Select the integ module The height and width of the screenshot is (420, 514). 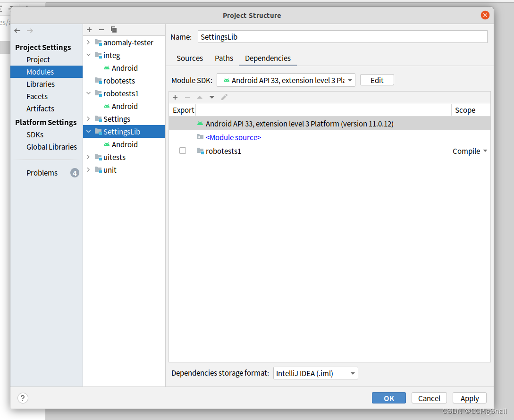point(111,55)
